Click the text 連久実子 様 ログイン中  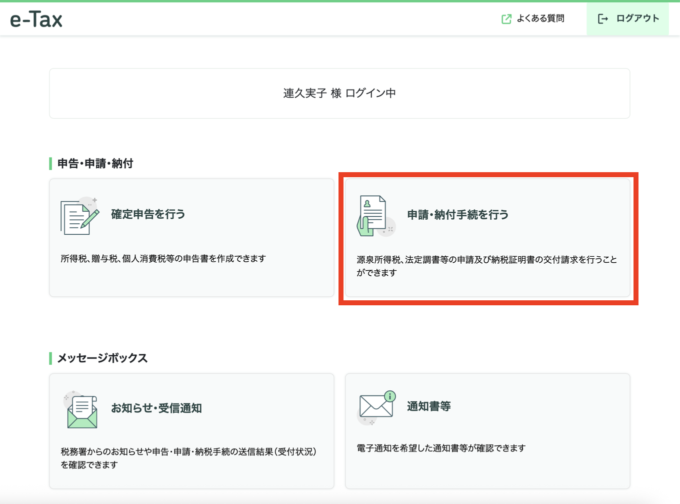tap(340, 93)
